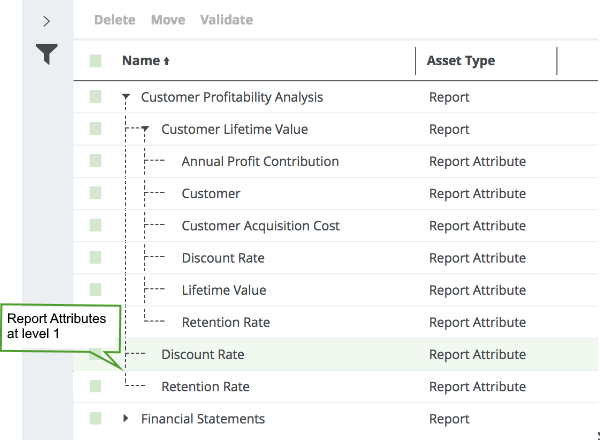Select the level 1 Retention Rate attribute
The height and width of the screenshot is (440, 600).
[x=205, y=387]
